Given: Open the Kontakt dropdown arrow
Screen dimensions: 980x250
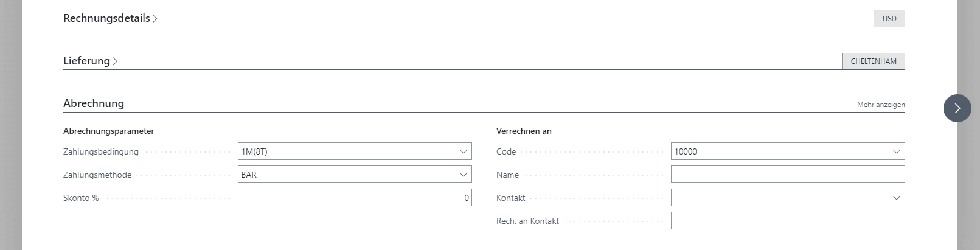Looking at the screenshot, I should [x=896, y=198].
